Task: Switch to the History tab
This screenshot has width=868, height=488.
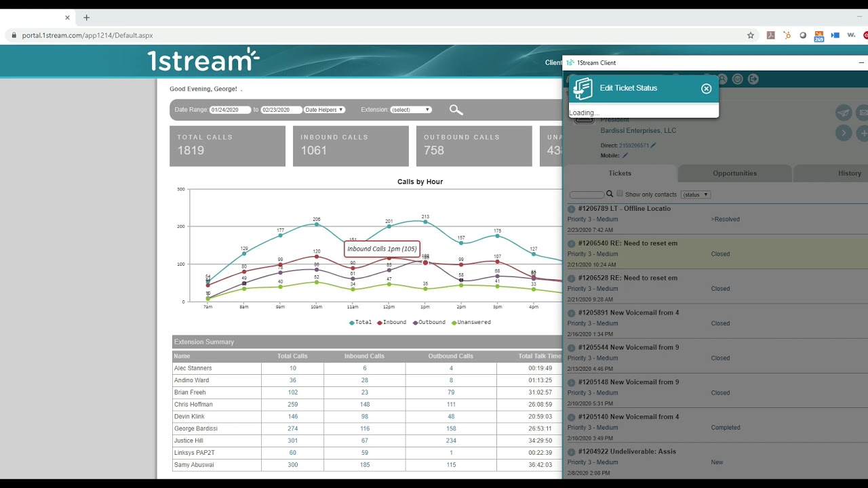Action: coord(831,174)
